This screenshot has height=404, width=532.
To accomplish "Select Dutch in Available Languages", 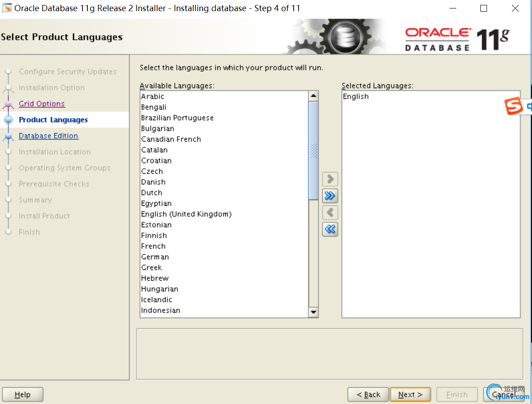I will pyautogui.click(x=224, y=193).
